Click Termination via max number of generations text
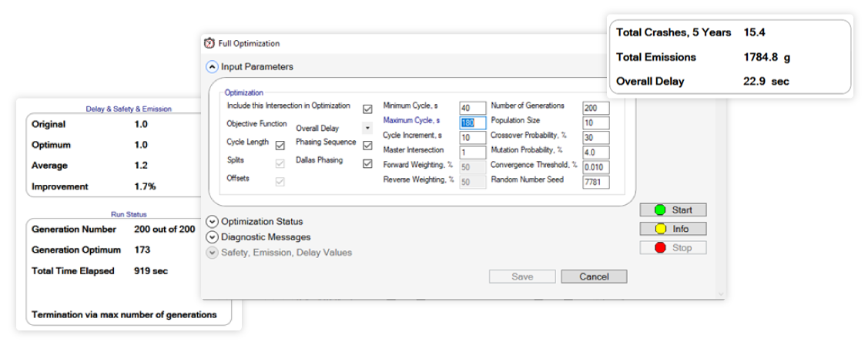The image size is (868, 342). click(x=124, y=315)
